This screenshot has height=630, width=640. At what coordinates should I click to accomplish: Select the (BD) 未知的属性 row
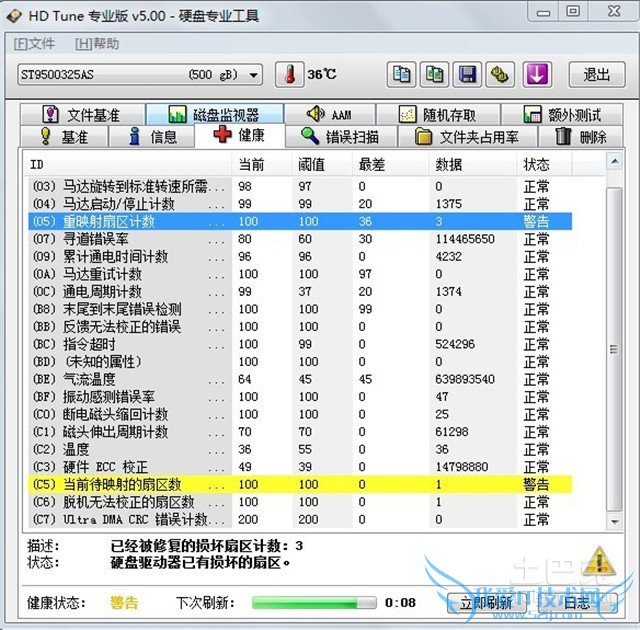point(300,362)
